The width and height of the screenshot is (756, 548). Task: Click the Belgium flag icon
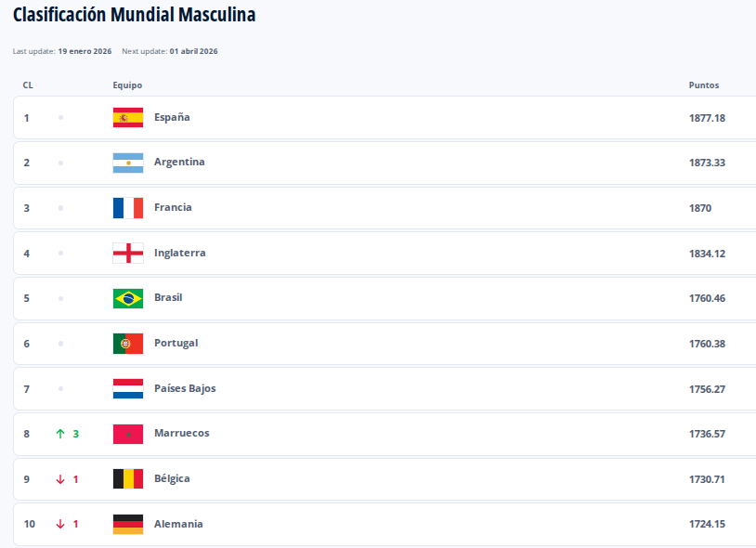point(127,479)
